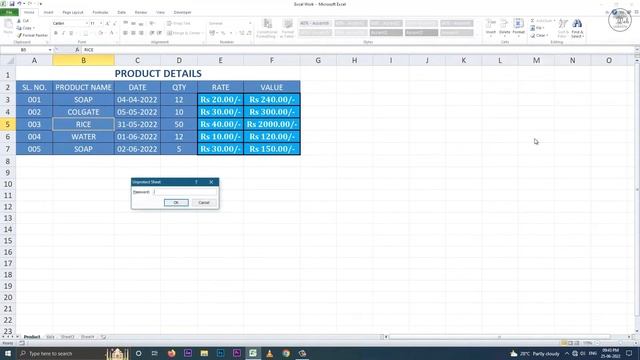
Task: Select column B header
Action: pyautogui.click(x=83, y=60)
